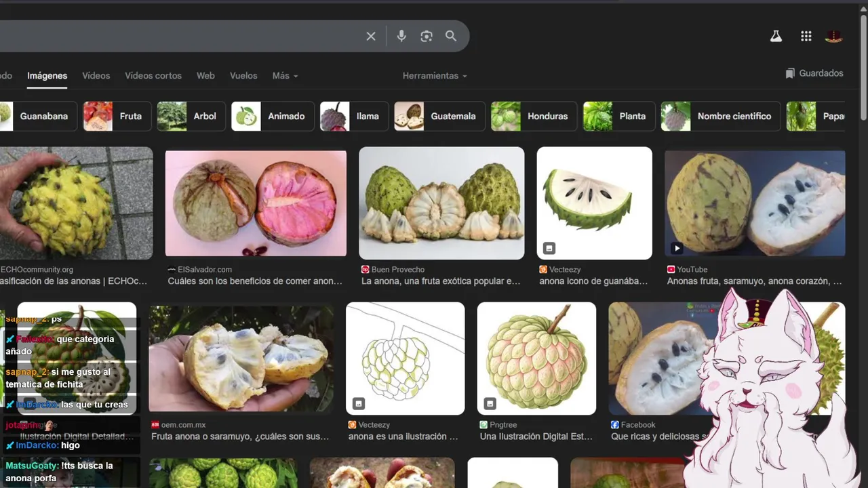Click the YouTube favicon beside the source name

[x=671, y=269]
